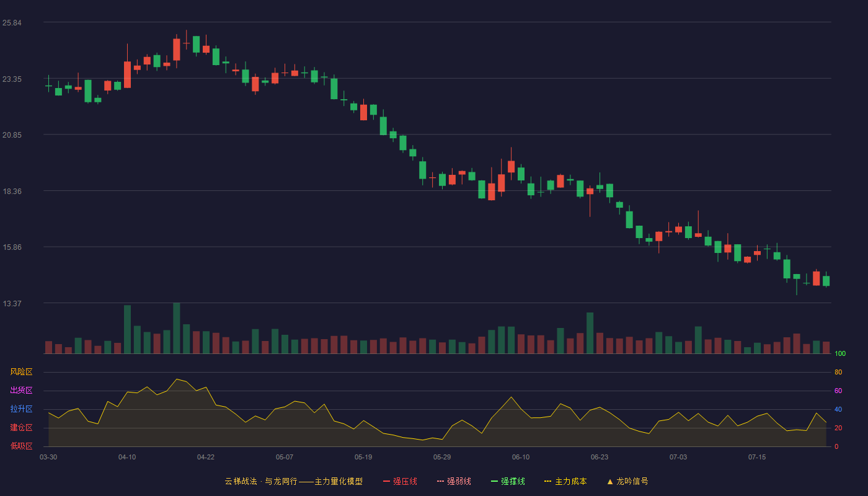The height and width of the screenshot is (496, 868).
Task: Click the 04-10 date label
Action: point(127,457)
